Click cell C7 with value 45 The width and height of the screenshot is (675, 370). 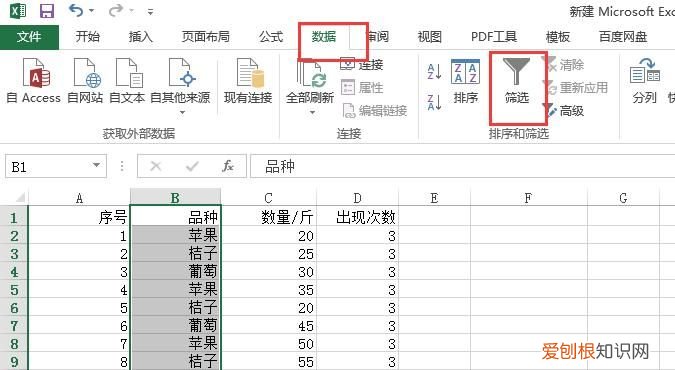(269, 326)
